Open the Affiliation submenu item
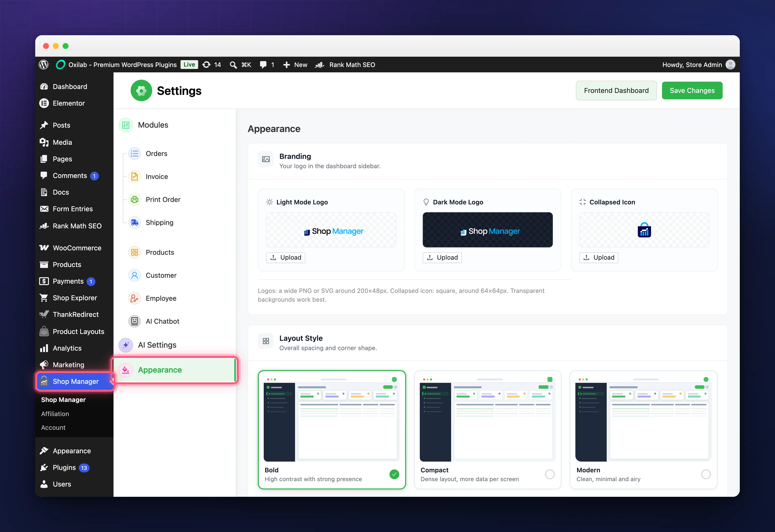The height and width of the screenshot is (532, 775). 55,414
